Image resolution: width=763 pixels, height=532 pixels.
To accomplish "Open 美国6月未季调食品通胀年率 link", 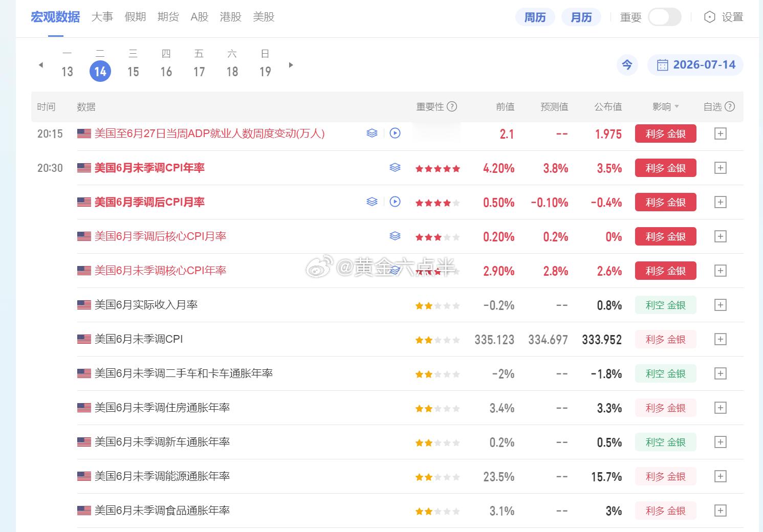I will [162, 511].
